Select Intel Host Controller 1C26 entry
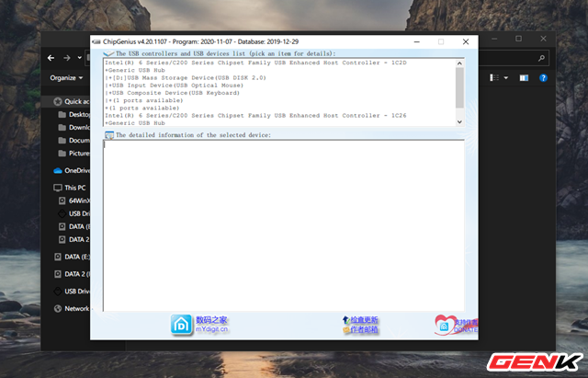 pos(255,116)
